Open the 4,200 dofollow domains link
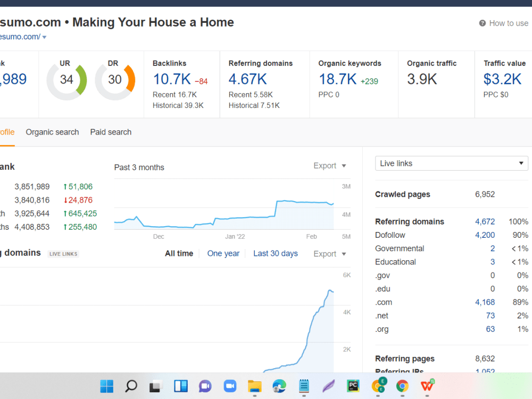This screenshot has width=532, height=399. pos(485,235)
